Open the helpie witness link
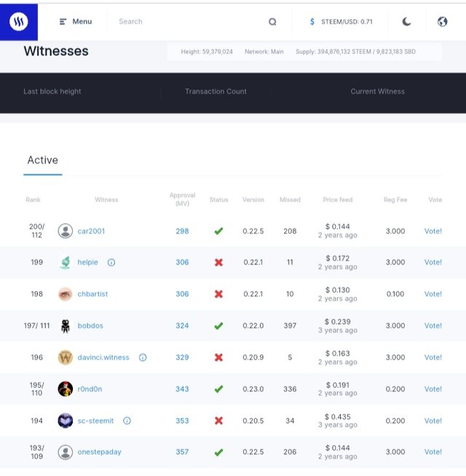The height and width of the screenshot is (476, 466). tap(88, 262)
